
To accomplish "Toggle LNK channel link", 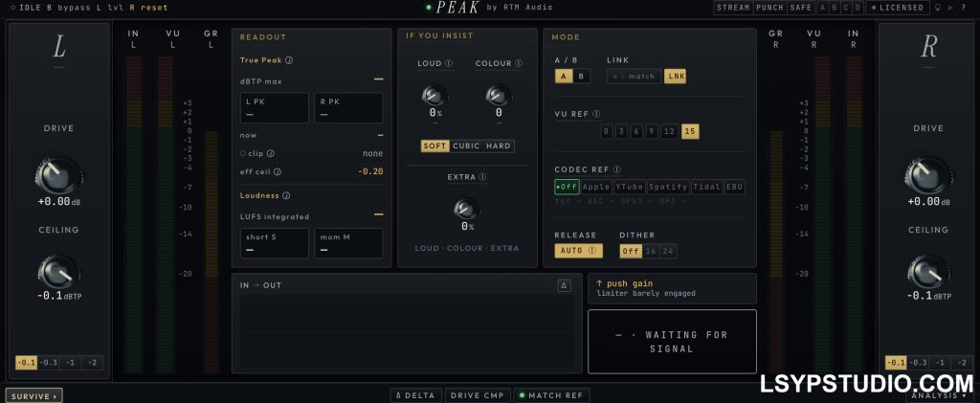I will (675, 77).
